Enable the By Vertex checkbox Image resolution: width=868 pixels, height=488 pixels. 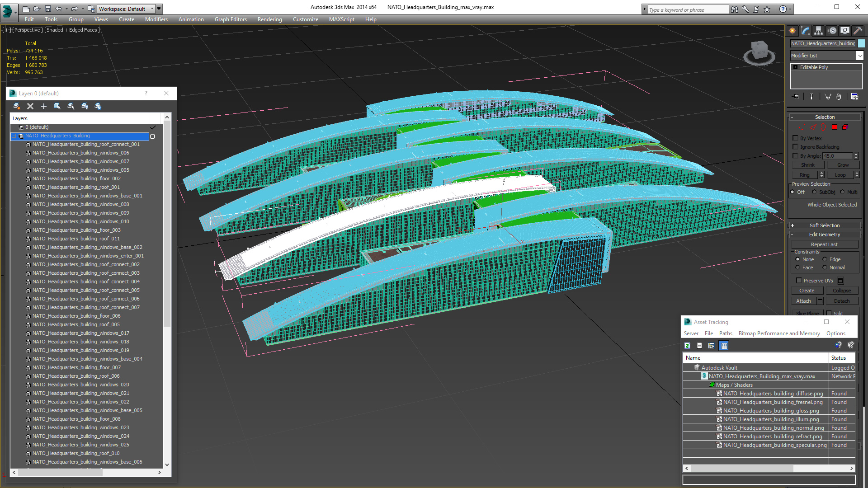coord(796,138)
